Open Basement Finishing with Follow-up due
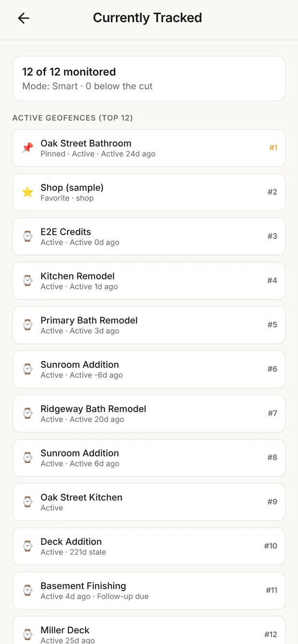The width and height of the screenshot is (298, 644). coord(149,590)
